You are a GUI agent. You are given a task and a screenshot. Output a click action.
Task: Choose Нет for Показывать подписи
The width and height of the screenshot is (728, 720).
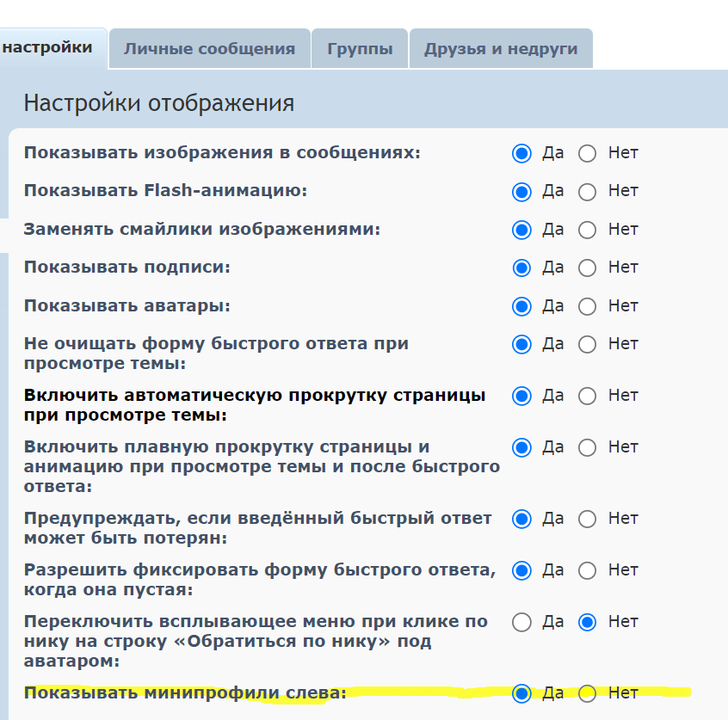click(587, 268)
